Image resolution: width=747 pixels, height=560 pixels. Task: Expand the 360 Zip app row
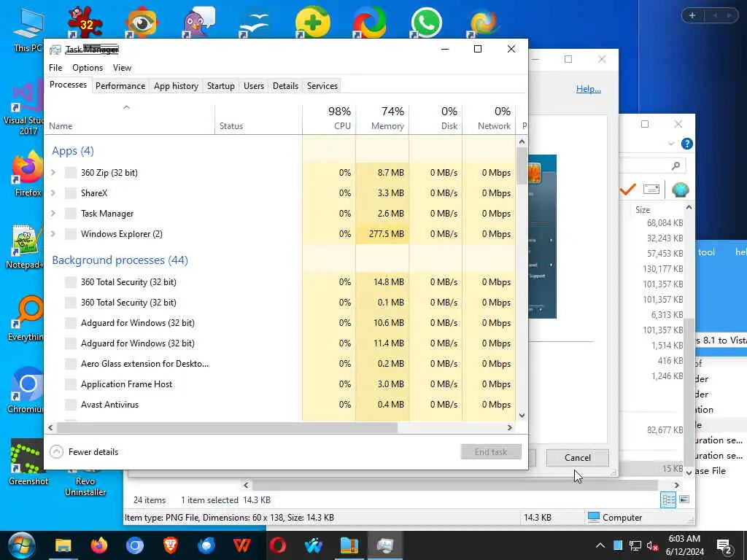click(53, 172)
